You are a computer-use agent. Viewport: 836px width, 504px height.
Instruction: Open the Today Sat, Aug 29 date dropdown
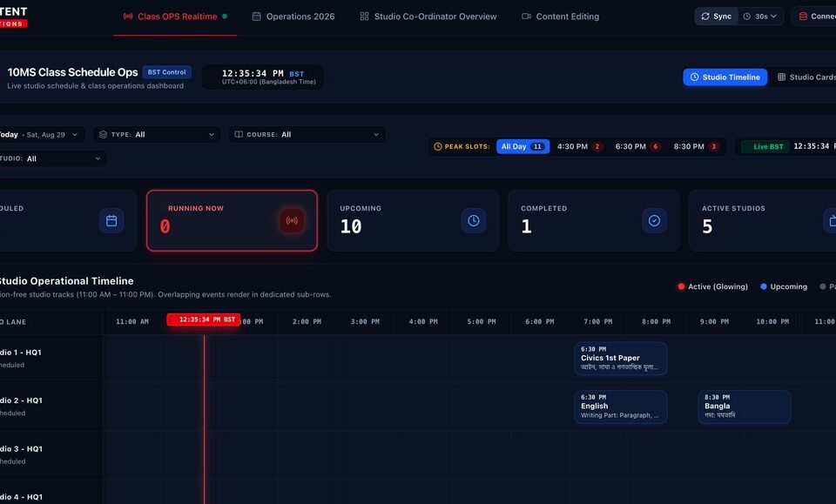(x=41, y=135)
